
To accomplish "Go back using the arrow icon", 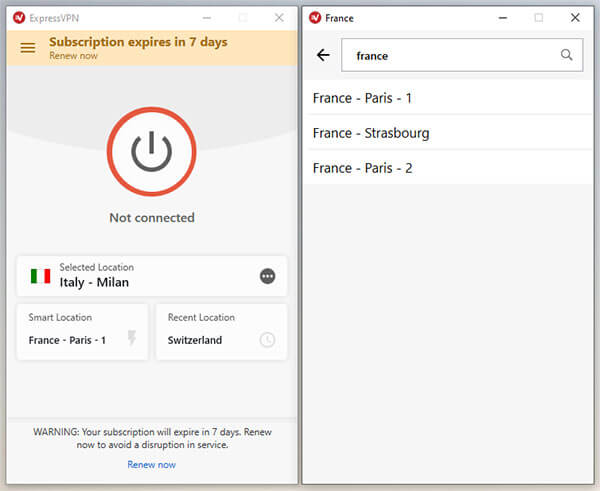I will 323,55.
